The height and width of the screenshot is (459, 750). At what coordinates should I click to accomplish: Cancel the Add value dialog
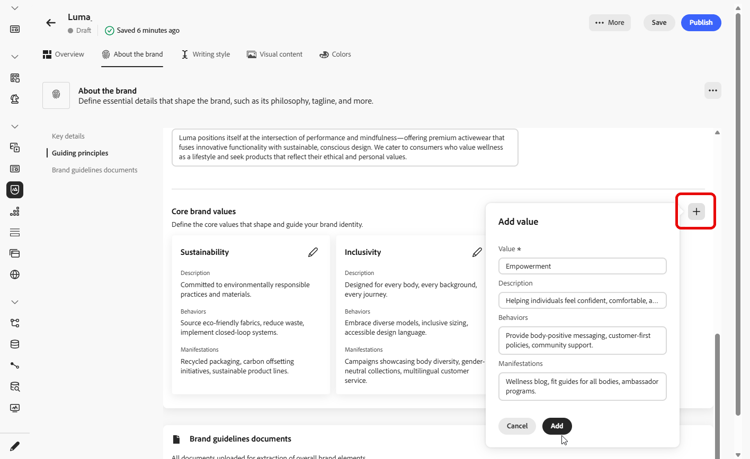click(x=517, y=426)
